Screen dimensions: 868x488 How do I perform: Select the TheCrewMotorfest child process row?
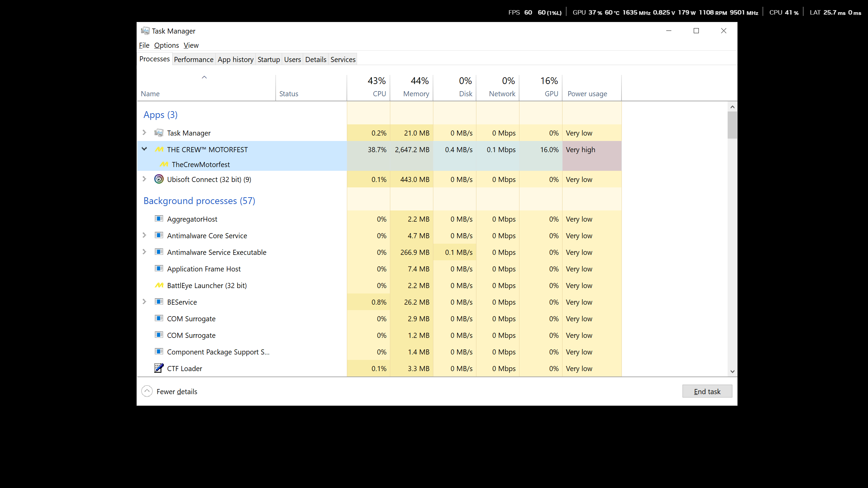pos(379,164)
